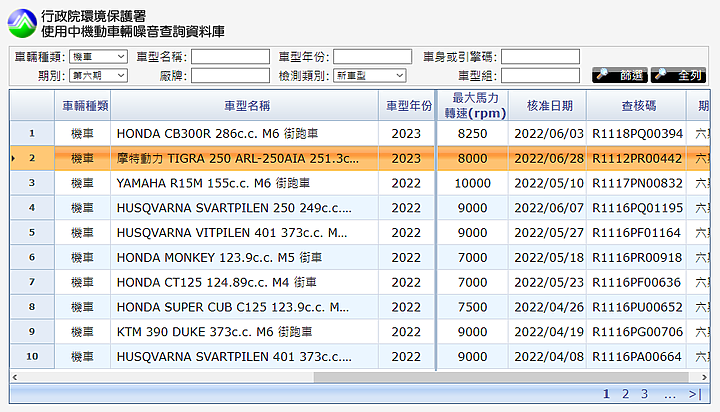Jump to last page with >| link
The width and height of the screenshot is (720, 412).
(695, 394)
